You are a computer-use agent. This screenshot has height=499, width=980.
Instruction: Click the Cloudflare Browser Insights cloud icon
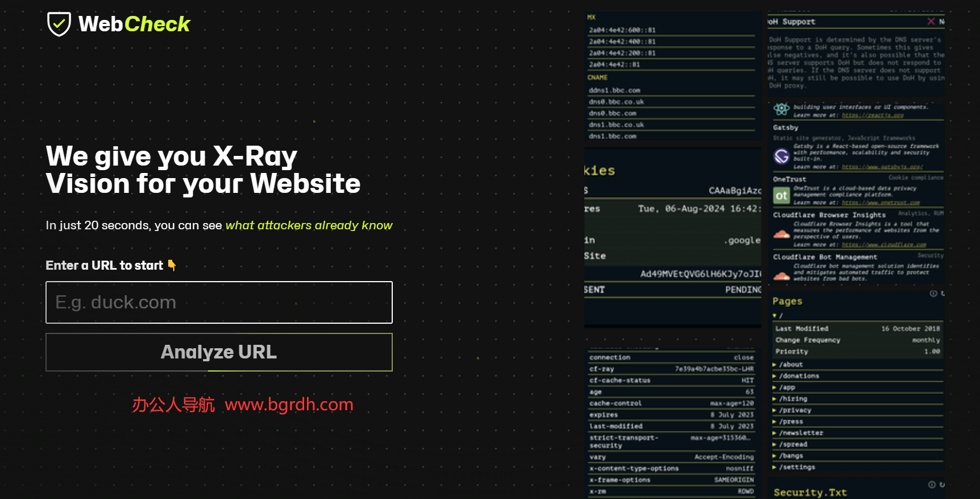coord(782,234)
